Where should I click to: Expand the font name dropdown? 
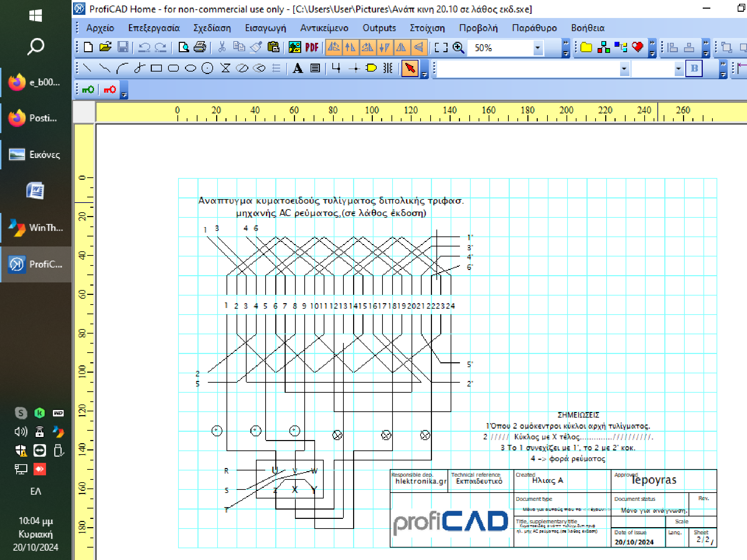click(x=624, y=68)
